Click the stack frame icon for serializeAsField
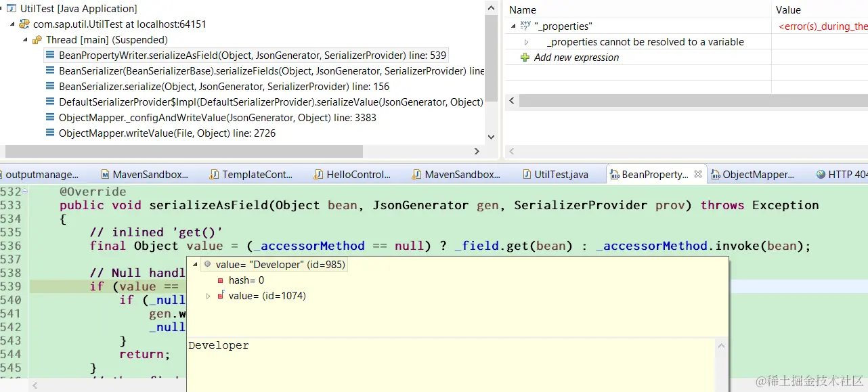 [x=51, y=56]
